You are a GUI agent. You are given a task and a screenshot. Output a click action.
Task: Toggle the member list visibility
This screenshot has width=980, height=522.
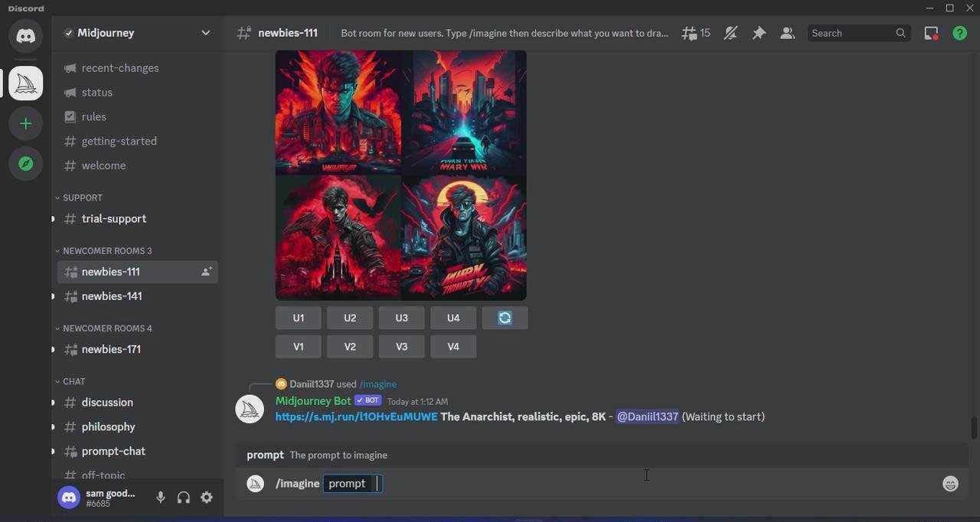tap(787, 33)
